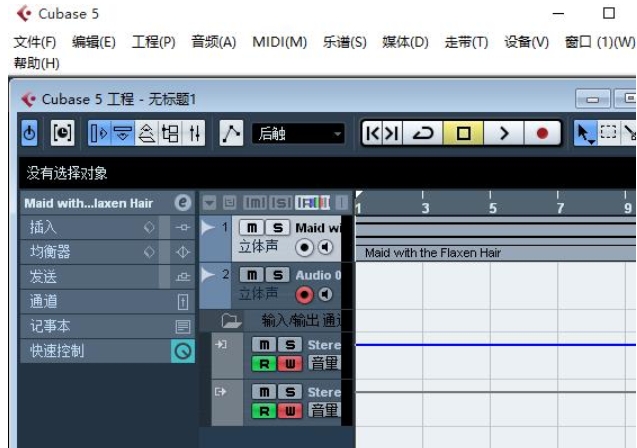Disable record on track 2 Audio

coord(304,294)
